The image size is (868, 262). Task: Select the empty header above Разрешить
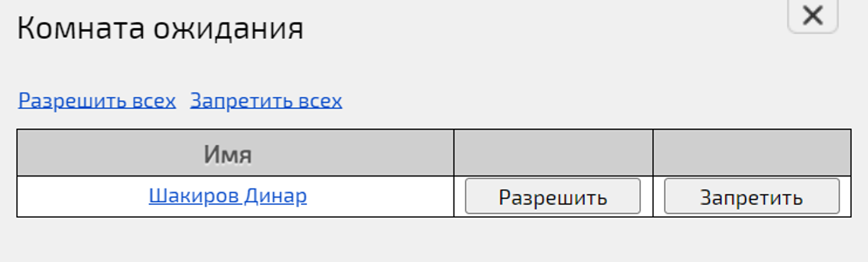553,153
